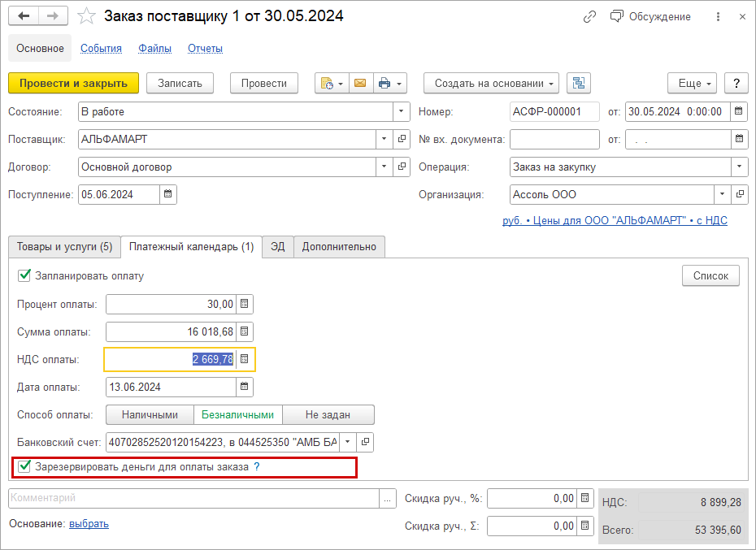Image resolution: width=756 pixels, height=550 pixels.
Task: Select Наличными payment method
Action: tap(150, 414)
